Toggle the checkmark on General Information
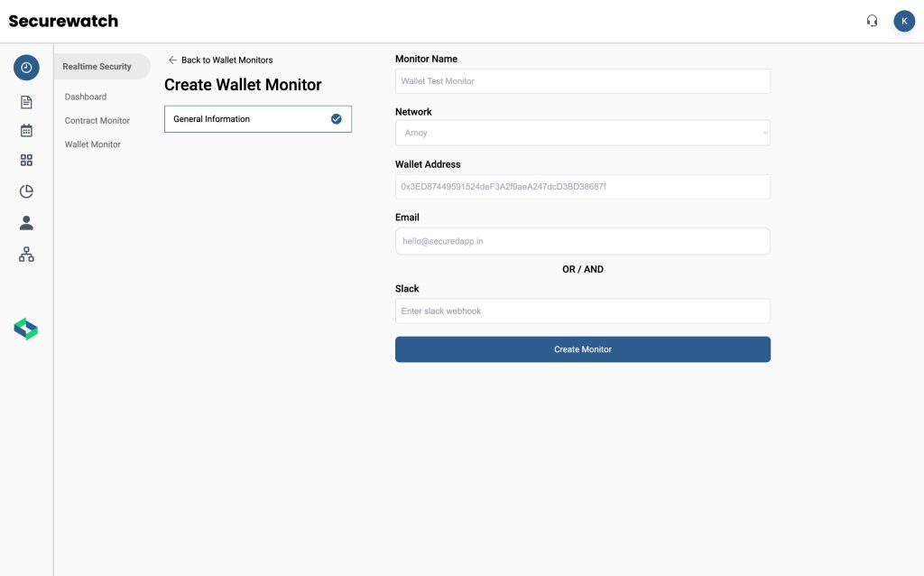Viewport: 924px width, 576px height. 336,118
